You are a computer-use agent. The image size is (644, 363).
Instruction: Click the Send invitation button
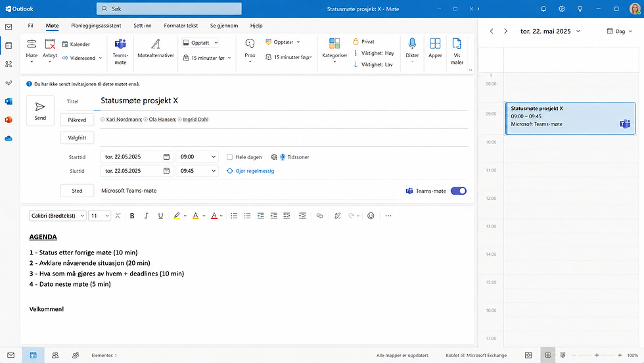40,110
